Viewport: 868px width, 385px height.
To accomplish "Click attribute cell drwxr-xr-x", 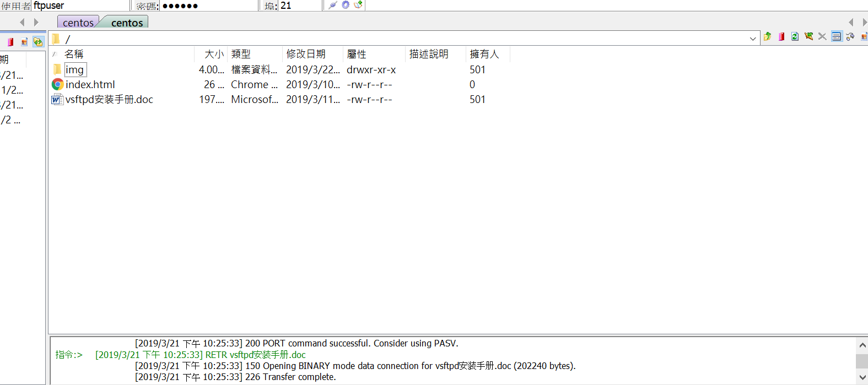I will pos(371,69).
